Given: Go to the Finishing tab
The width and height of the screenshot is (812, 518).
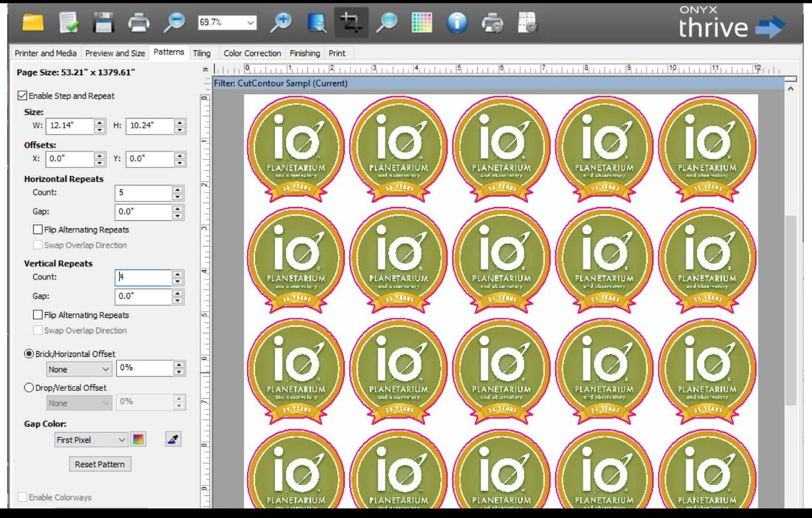Looking at the screenshot, I should click(x=304, y=53).
